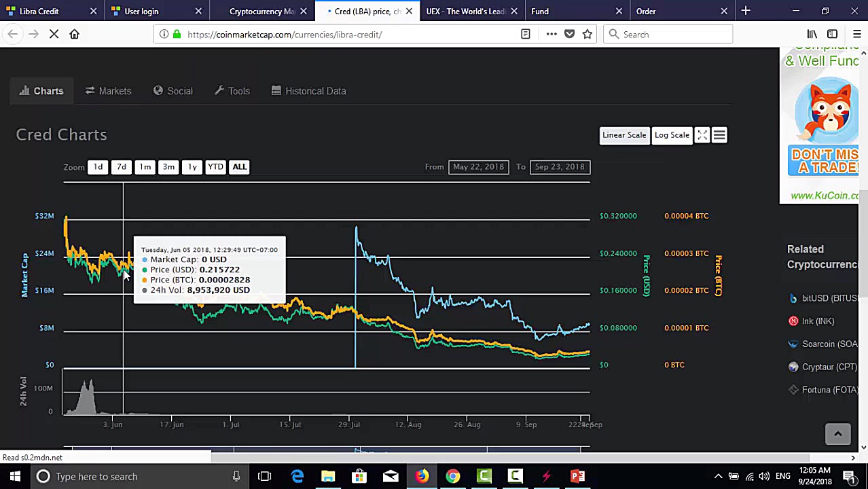Click Cortana microphone icon
The image size is (868, 489).
[x=236, y=476]
